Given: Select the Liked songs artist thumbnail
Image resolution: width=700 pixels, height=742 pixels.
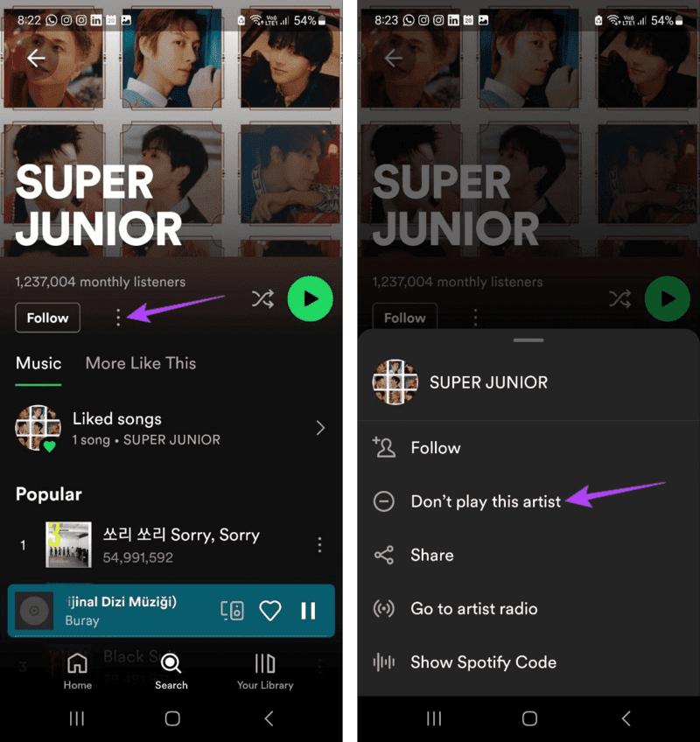Looking at the screenshot, I should point(38,428).
